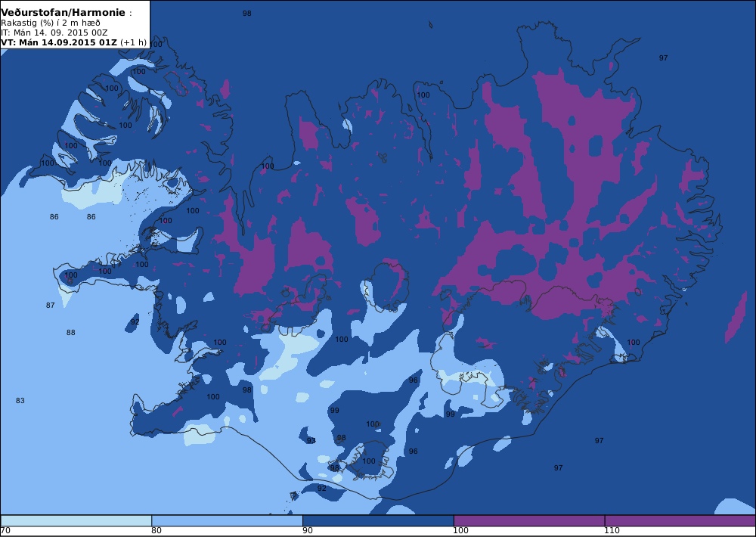756x537 pixels.
Task: Click the legend tick label "110"
Action: click(612, 531)
